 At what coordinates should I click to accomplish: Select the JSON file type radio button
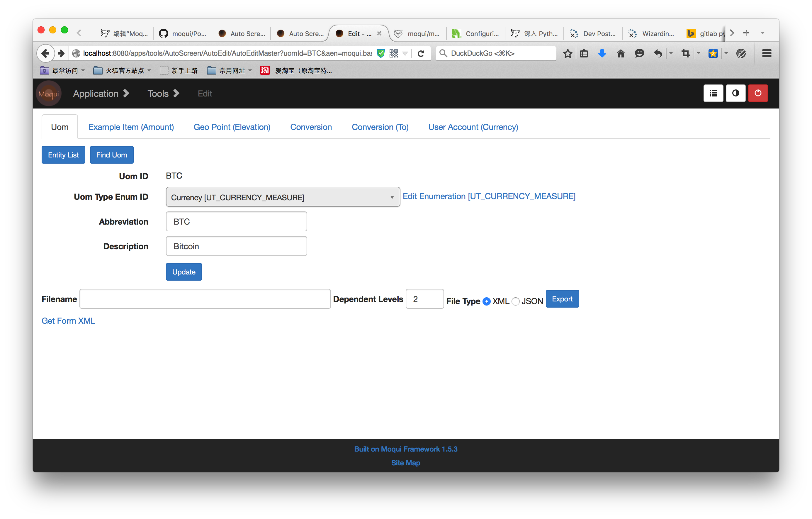[516, 301]
